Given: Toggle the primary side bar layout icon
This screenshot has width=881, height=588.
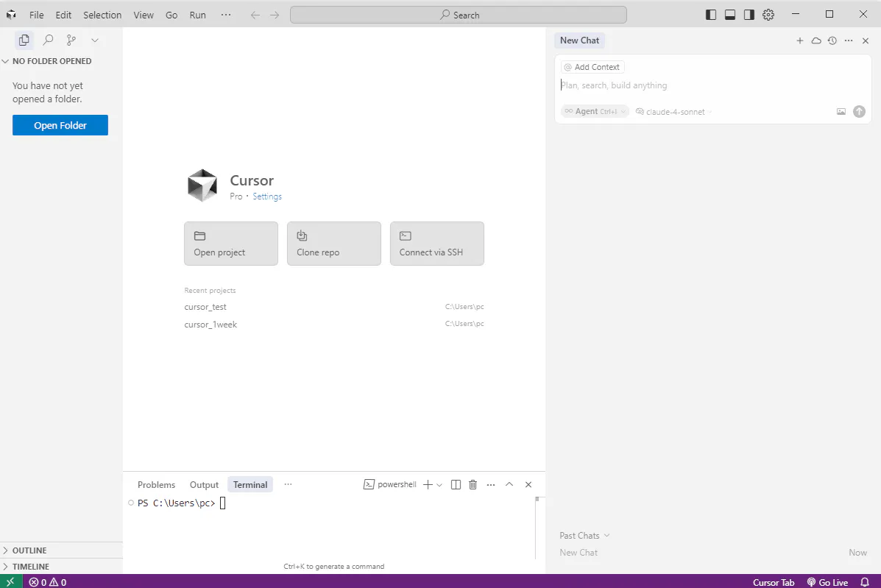Looking at the screenshot, I should pos(711,15).
